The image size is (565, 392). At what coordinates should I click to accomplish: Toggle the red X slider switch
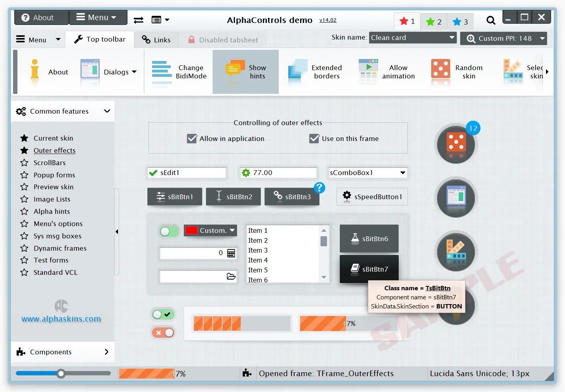163,333
